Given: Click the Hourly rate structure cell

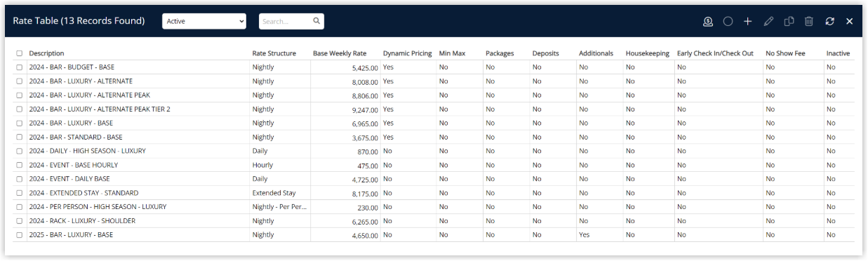Looking at the screenshot, I should coord(263,165).
